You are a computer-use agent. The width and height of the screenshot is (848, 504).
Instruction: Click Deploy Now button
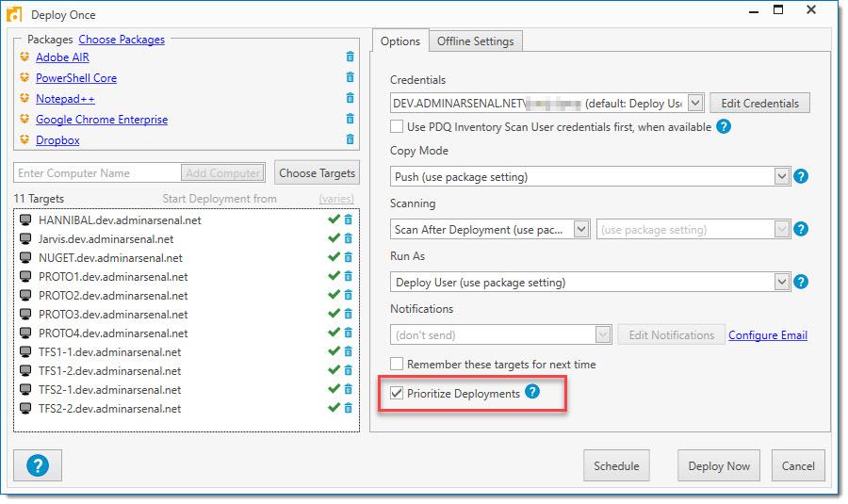tap(719, 465)
